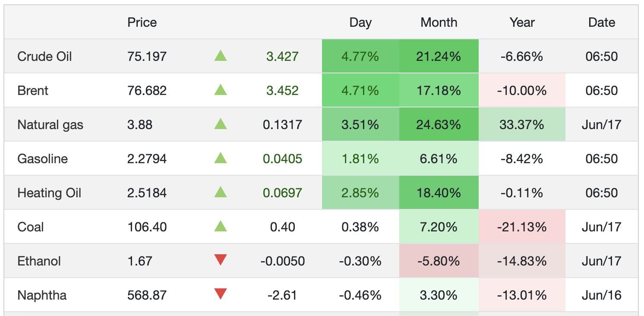Click the -6.66% year cell
Viewport: 644px width, 316px height.
[522, 56]
